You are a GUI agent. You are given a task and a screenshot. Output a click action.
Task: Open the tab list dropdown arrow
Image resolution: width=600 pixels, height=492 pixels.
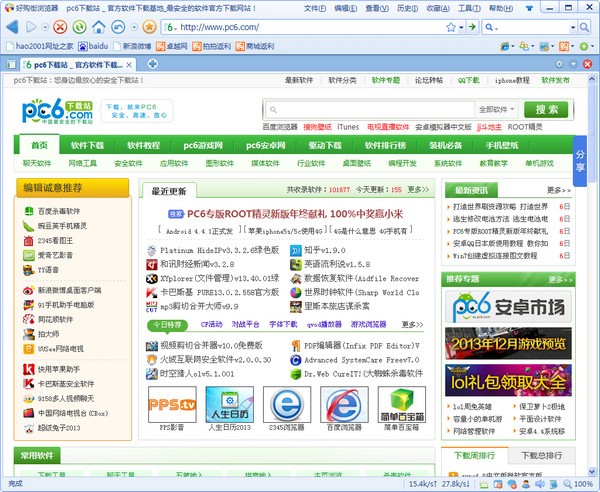pyautogui.click(x=573, y=64)
